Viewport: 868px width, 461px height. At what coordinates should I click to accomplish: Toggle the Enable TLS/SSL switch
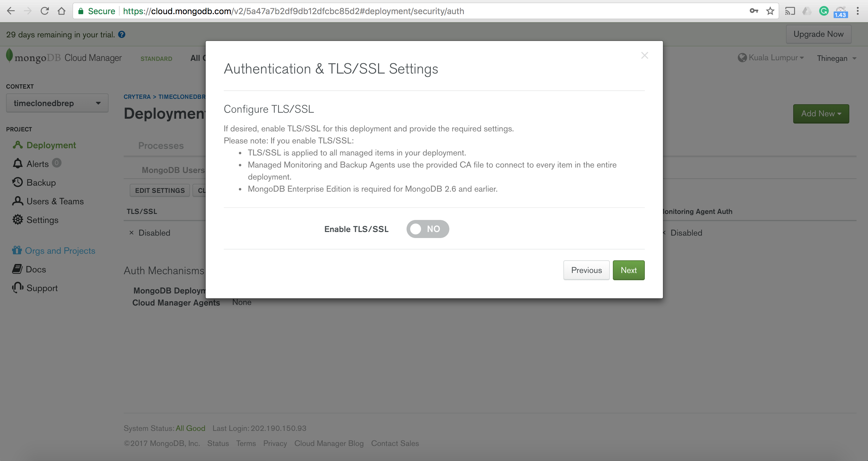coord(428,229)
